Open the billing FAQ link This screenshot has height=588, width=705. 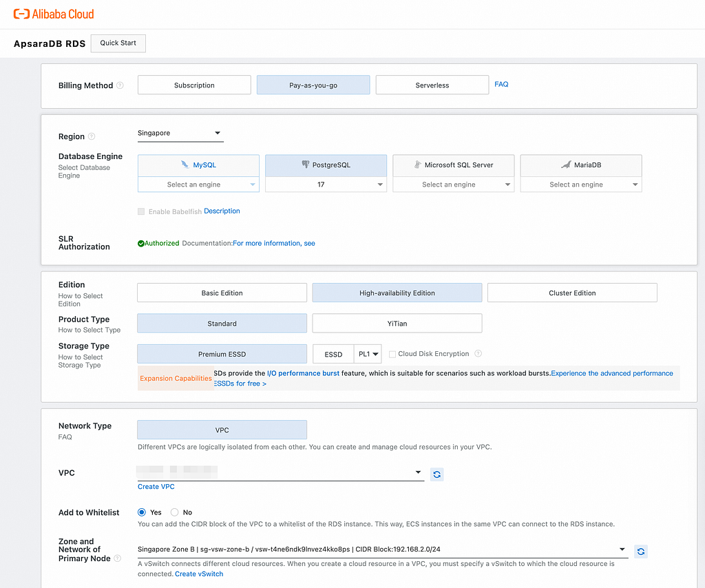click(x=501, y=84)
